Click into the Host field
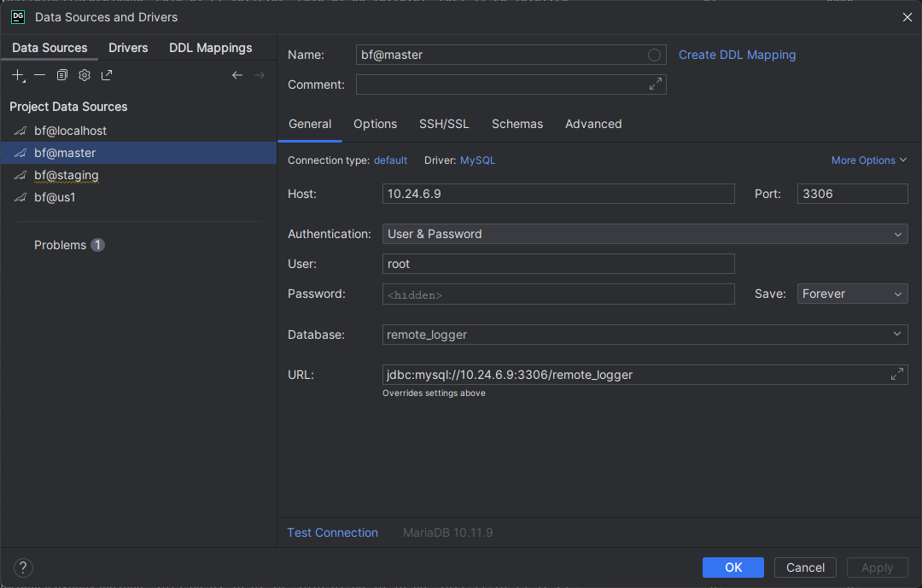922x588 pixels. [558, 194]
